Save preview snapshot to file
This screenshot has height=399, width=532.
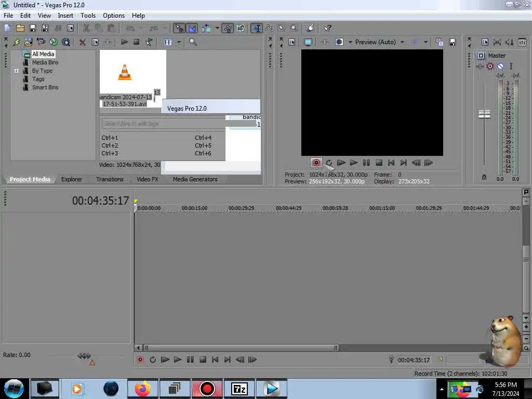(453, 42)
